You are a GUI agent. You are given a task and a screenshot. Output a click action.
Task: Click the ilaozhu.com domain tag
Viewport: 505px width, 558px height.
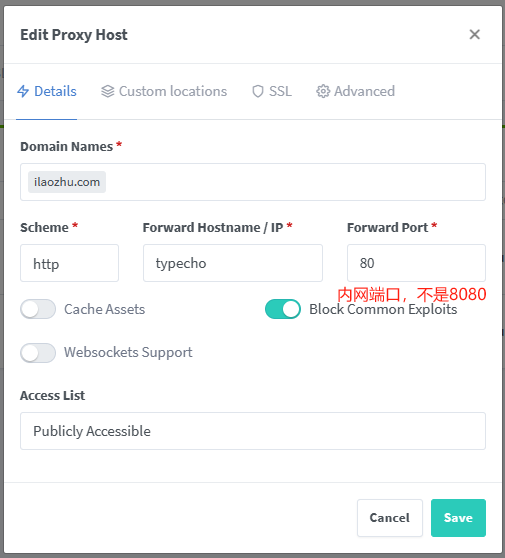click(67, 182)
